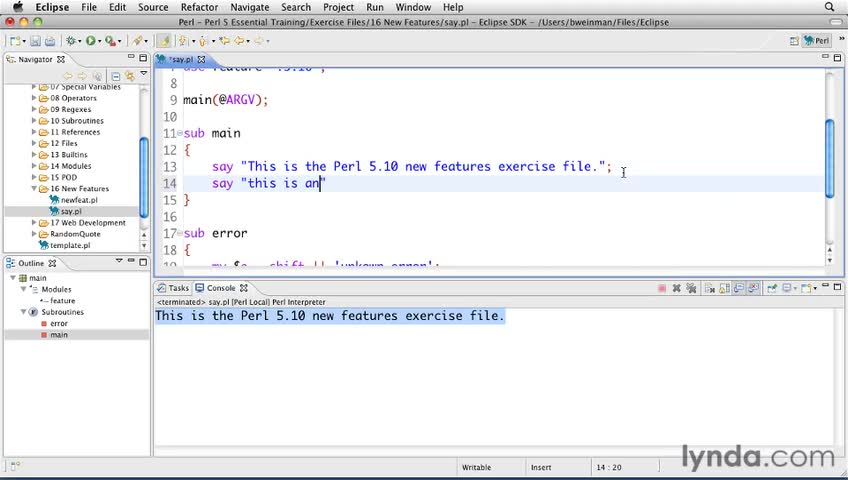This screenshot has width=848, height=480.
Task: Toggle show console on standard output
Action: coord(739,288)
